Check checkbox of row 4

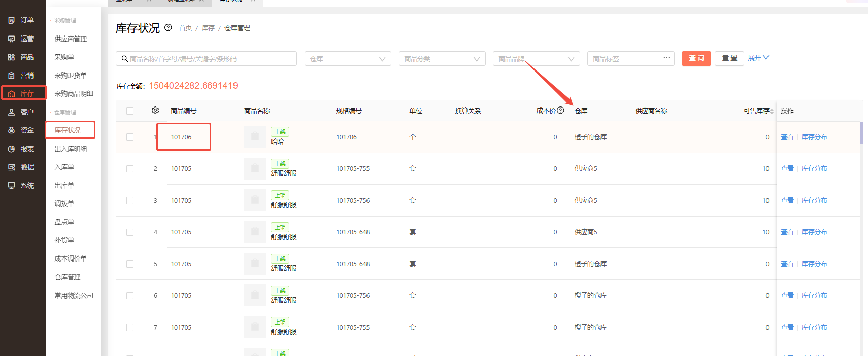click(130, 232)
